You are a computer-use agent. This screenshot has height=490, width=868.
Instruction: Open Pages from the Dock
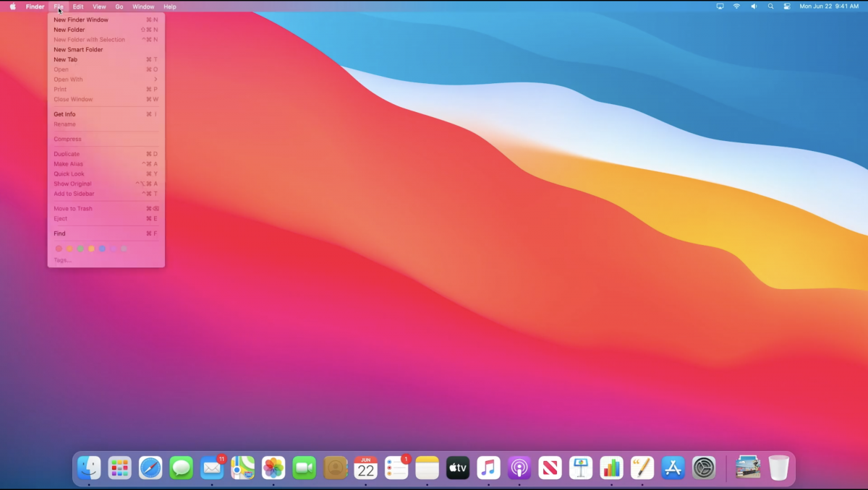(642, 468)
